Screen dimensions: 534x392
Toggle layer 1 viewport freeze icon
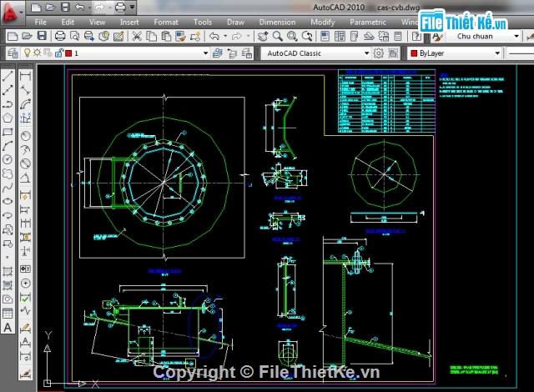click(x=48, y=53)
